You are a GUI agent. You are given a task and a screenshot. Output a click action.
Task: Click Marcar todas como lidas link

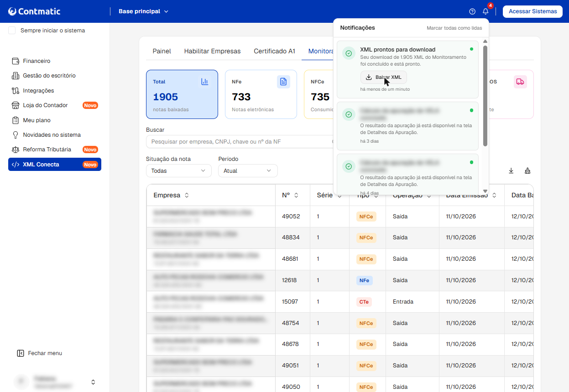pos(454,28)
